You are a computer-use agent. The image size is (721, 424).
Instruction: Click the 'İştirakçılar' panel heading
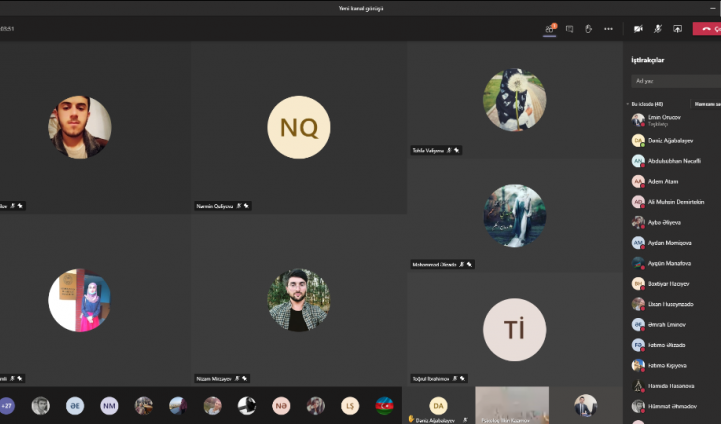tap(647, 60)
